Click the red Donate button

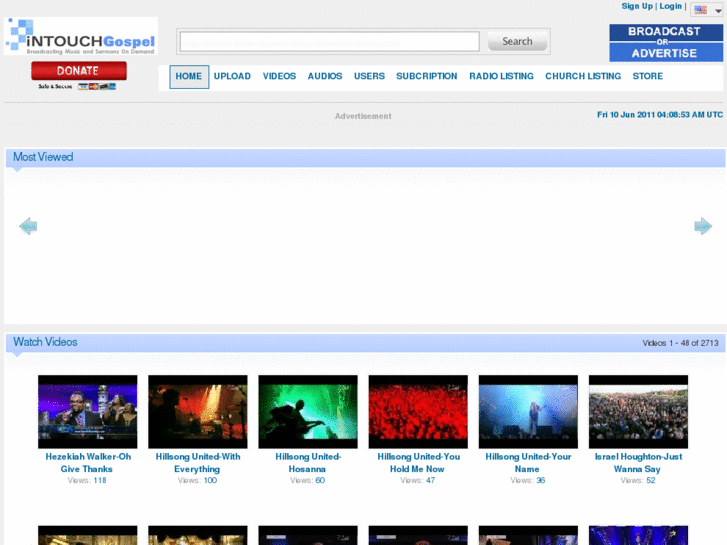[x=79, y=71]
